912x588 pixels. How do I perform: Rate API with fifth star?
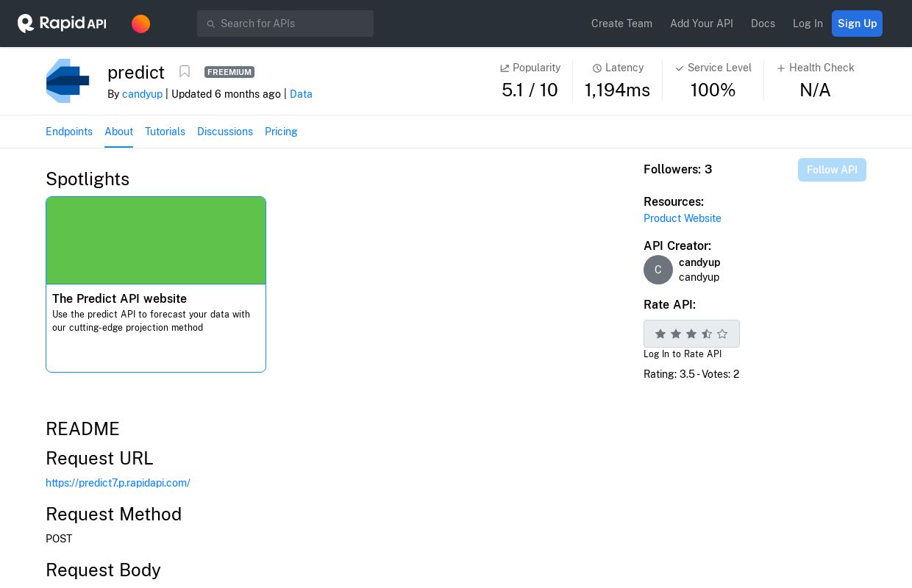tap(722, 334)
